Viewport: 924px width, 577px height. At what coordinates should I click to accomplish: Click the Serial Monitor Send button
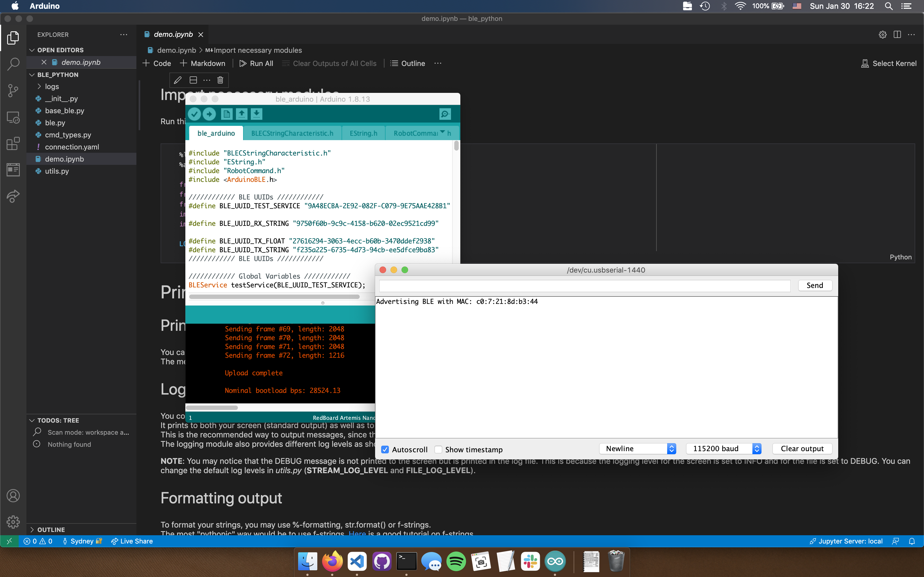click(815, 285)
